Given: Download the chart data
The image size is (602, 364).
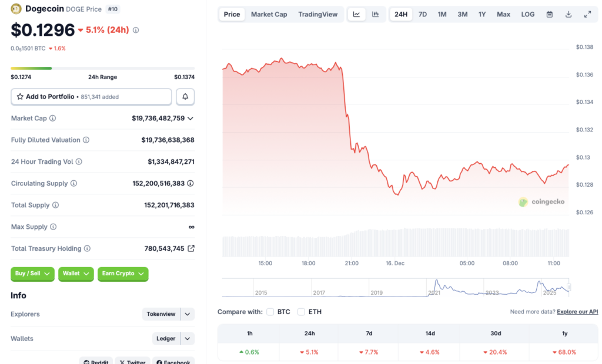Looking at the screenshot, I should (x=568, y=14).
